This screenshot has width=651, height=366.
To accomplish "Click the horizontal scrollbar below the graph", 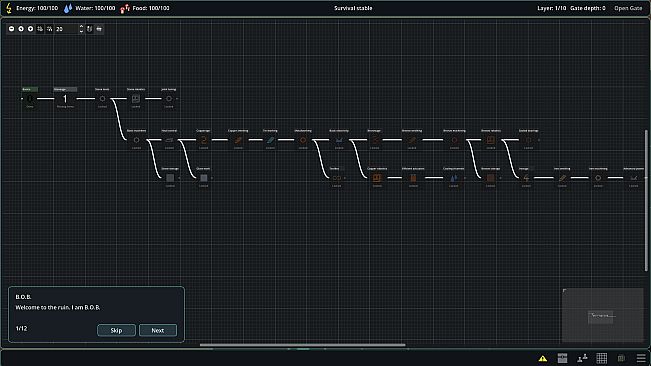I will tap(302, 344).
